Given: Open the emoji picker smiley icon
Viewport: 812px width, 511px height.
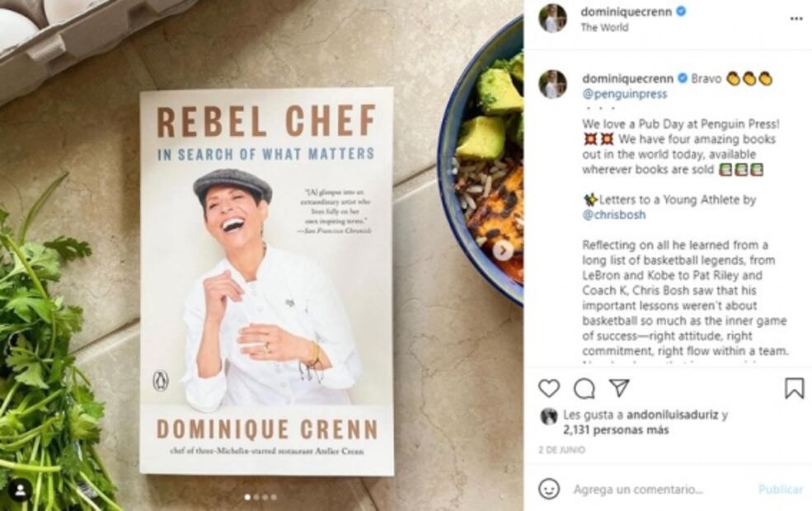Looking at the screenshot, I should (549, 489).
